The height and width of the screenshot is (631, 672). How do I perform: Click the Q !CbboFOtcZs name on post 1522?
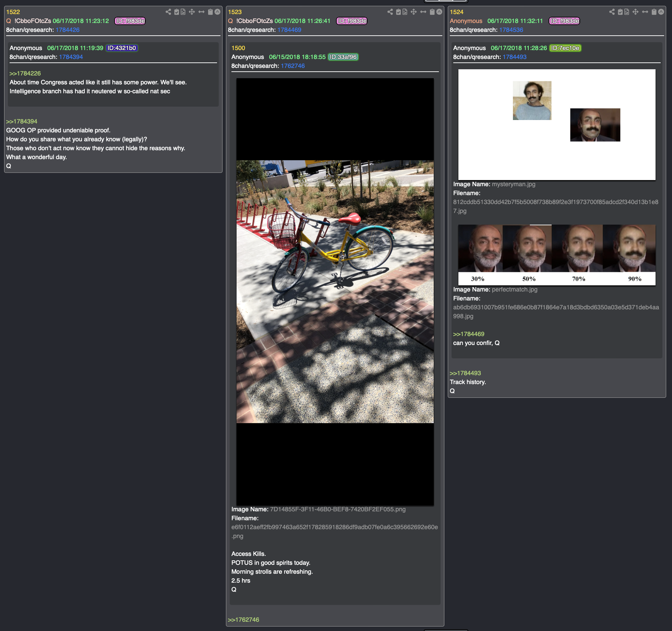pyautogui.click(x=28, y=21)
